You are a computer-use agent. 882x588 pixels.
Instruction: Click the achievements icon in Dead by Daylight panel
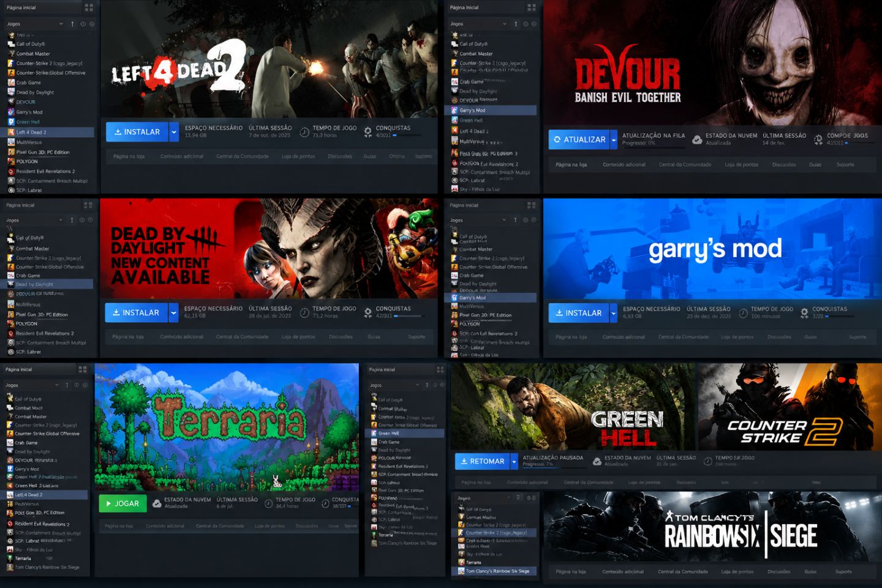pyautogui.click(x=367, y=312)
